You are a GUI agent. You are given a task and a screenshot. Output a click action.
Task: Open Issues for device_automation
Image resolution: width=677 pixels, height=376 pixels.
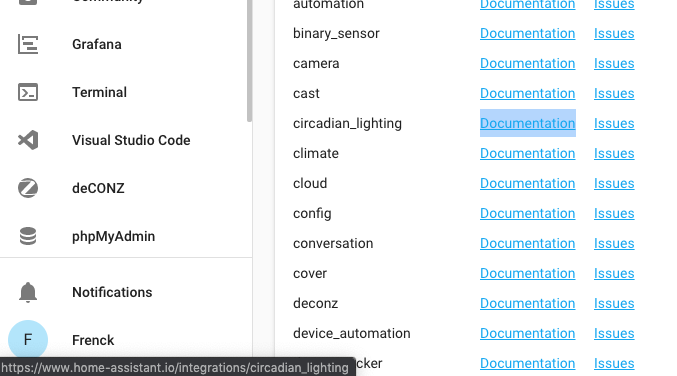point(614,333)
